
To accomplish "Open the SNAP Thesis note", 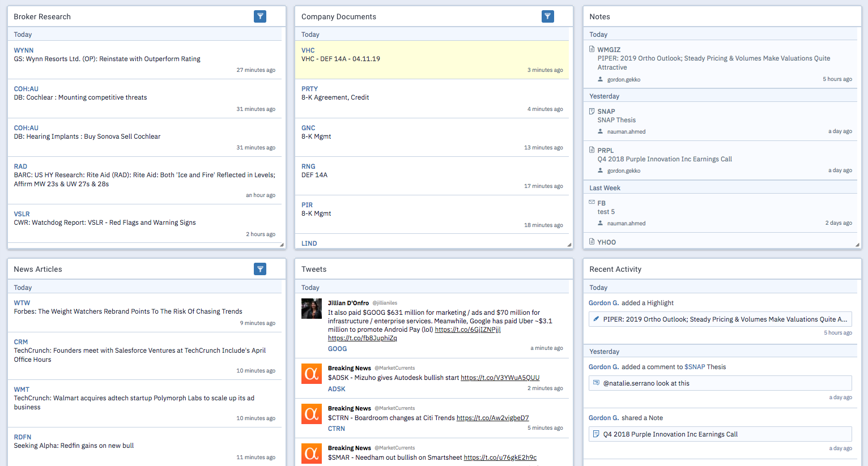I will click(616, 120).
